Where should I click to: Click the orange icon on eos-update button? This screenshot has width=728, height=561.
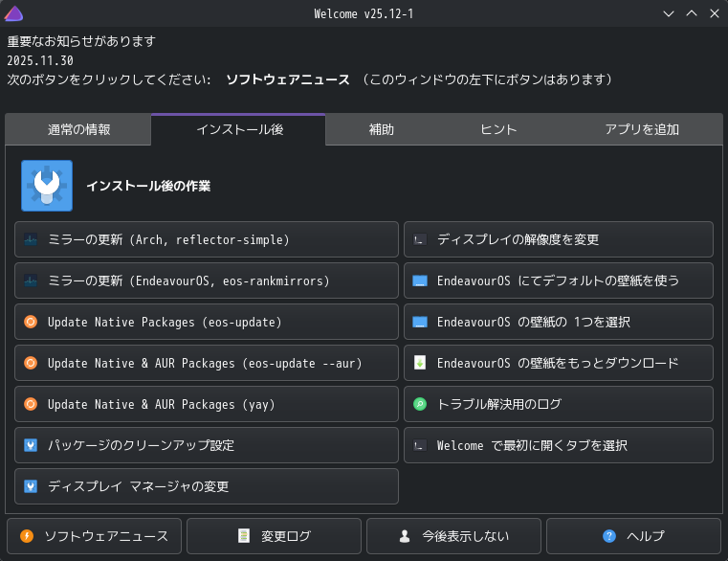31,323
